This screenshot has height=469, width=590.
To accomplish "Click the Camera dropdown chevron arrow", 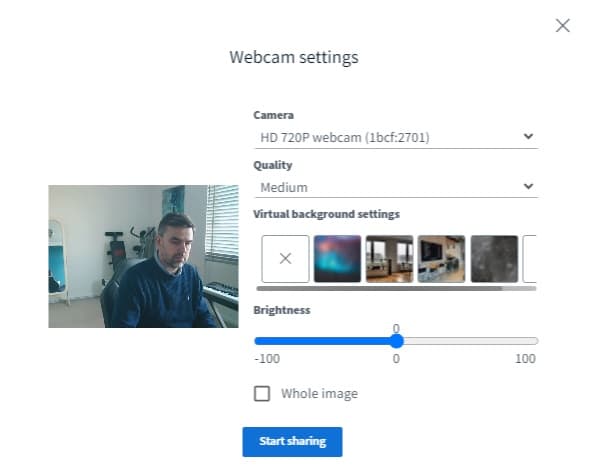I will (528, 136).
